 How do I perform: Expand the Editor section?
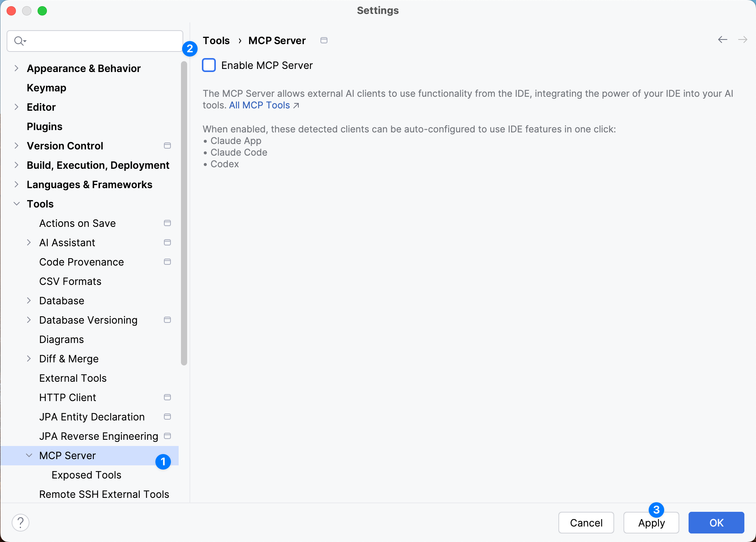16,107
